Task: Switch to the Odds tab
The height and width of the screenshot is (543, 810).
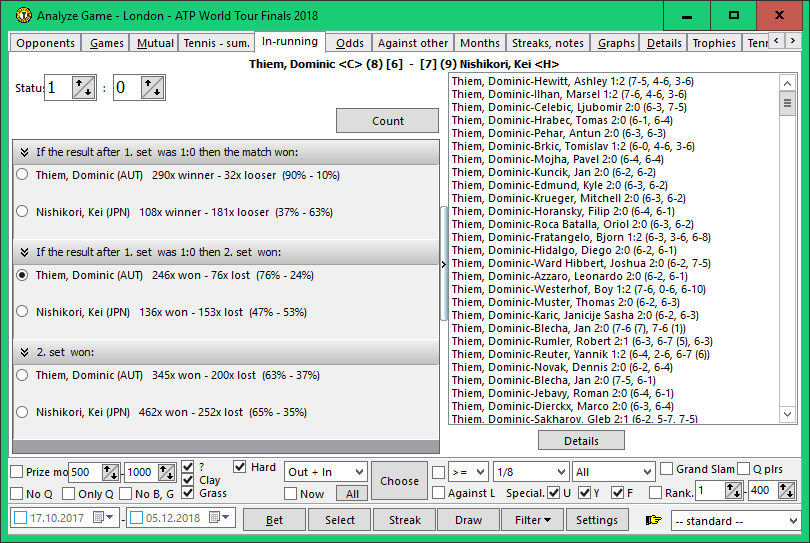Action: [x=349, y=43]
